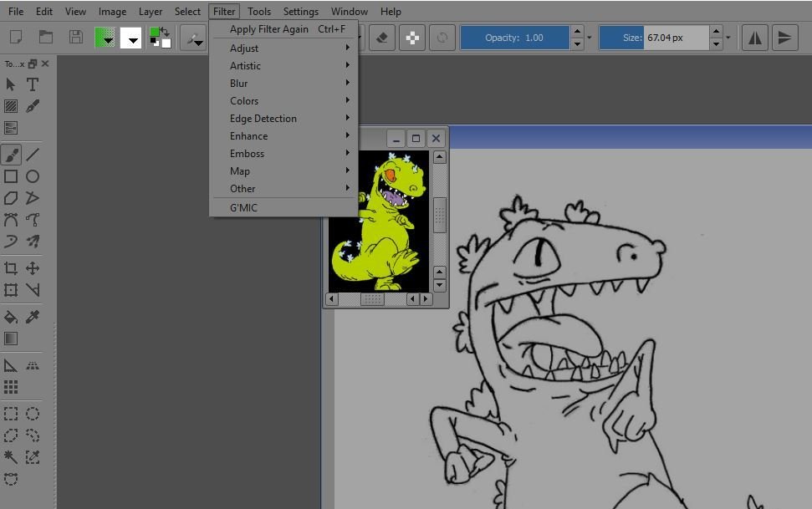Adjust the Opacity slider
This screenshot has height=509, width=812.
pos(515,38)
